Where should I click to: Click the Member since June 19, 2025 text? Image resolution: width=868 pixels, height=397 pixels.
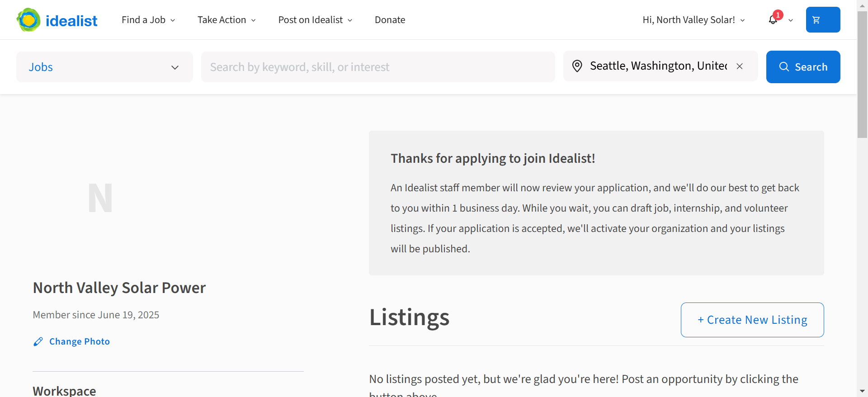click(96, 315)
